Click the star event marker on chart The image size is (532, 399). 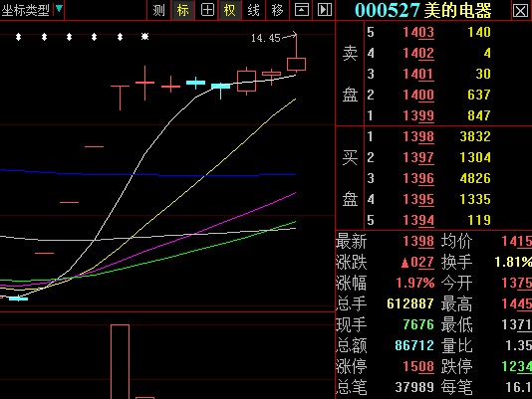144,36
